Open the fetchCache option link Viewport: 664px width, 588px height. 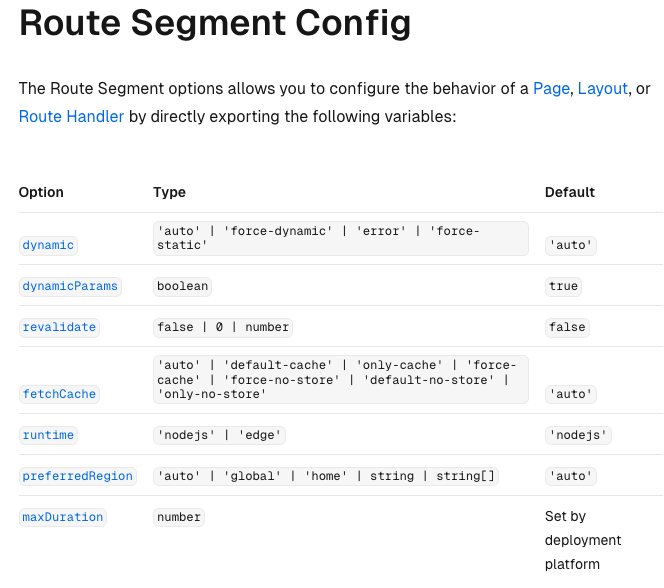[59, 394]
